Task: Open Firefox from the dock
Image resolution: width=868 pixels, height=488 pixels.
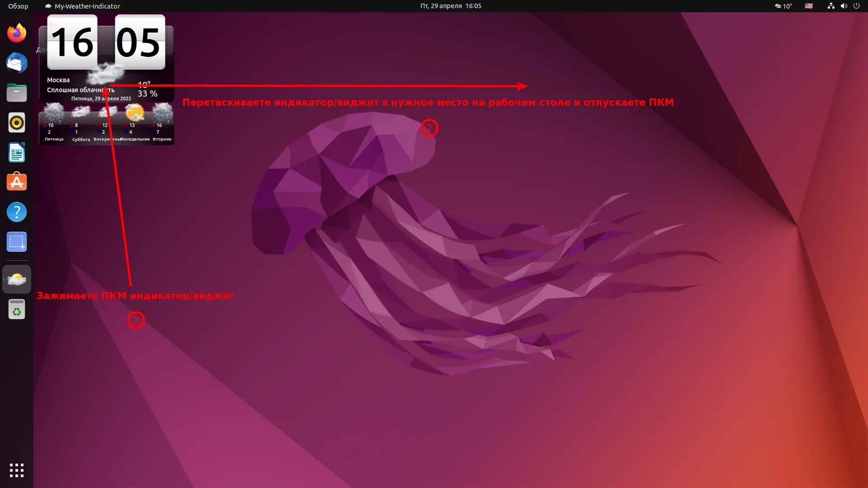Action: point(17,33)
